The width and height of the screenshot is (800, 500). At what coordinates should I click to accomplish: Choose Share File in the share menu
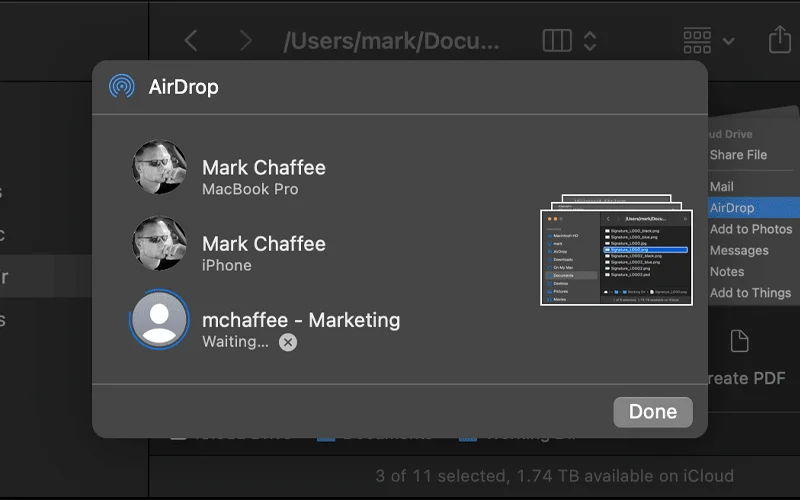(x=738, y=155)
